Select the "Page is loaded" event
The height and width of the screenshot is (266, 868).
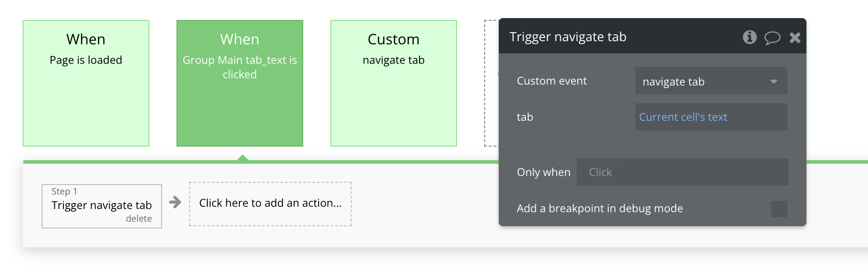point(86,83)
